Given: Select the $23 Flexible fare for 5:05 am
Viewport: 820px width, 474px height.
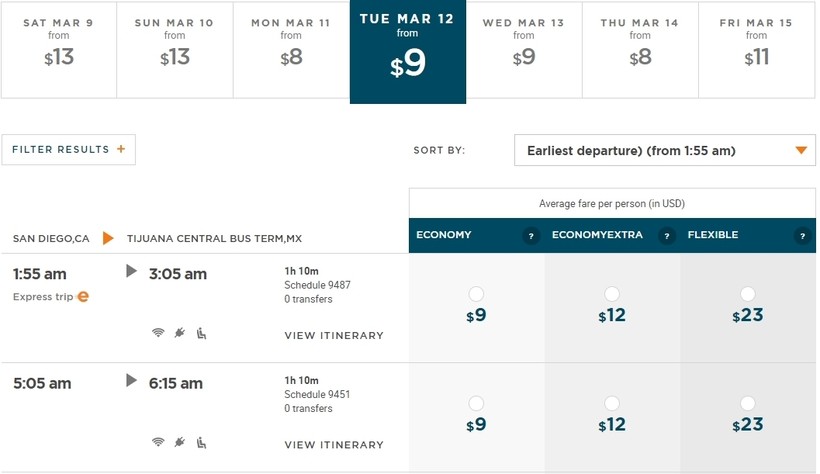Looking at the screenshot, I should (x=747, y=403).
